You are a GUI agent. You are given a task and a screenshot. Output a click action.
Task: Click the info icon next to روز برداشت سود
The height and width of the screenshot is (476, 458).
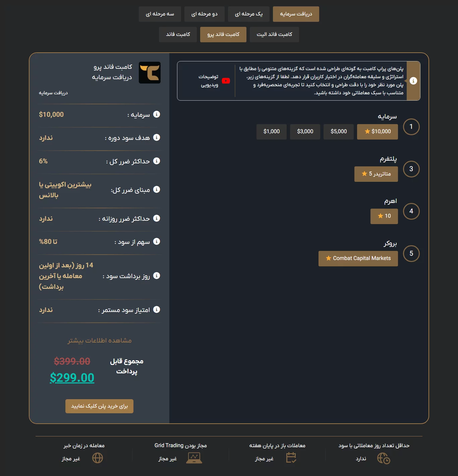[157, 276]
